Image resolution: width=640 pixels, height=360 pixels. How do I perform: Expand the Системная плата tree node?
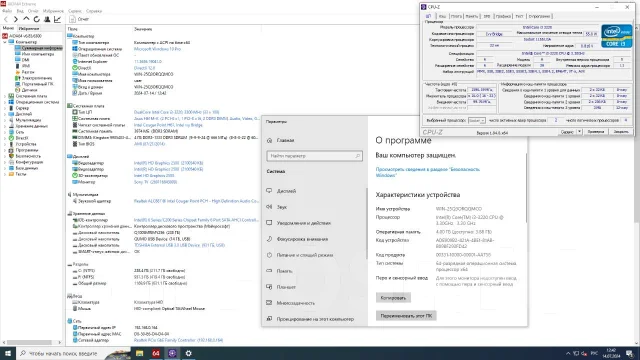pyautogui.click(x=5, y=96)
